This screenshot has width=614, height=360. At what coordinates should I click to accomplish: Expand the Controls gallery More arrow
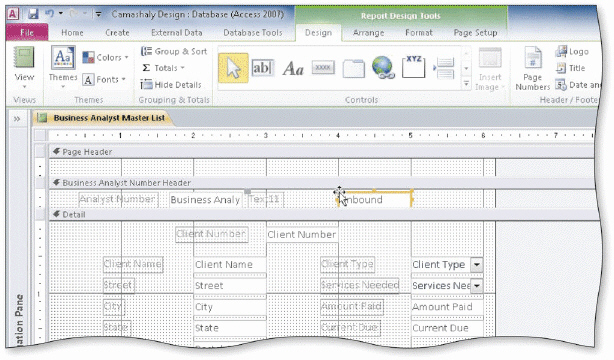(466, 83)
